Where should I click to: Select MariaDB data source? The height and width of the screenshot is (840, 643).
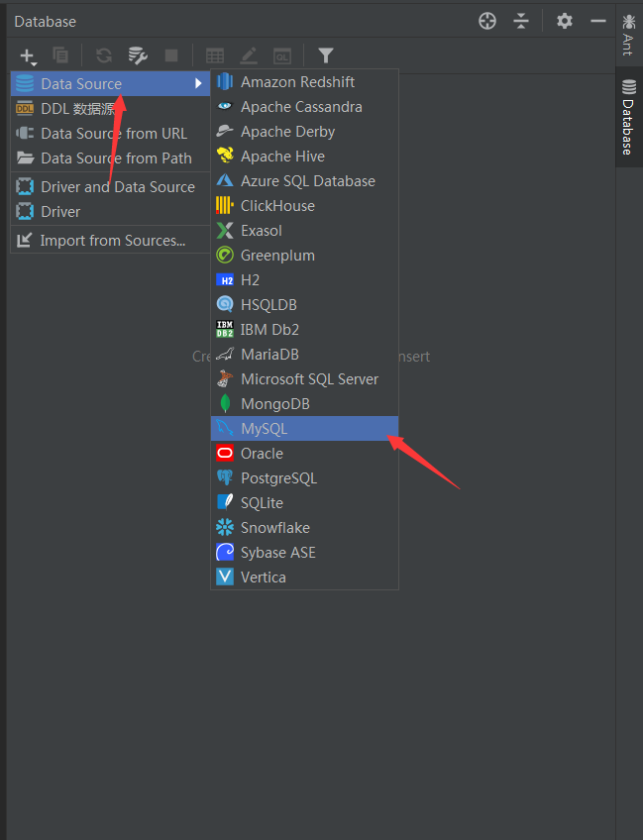pyautogui.click(x=304, y=354)
